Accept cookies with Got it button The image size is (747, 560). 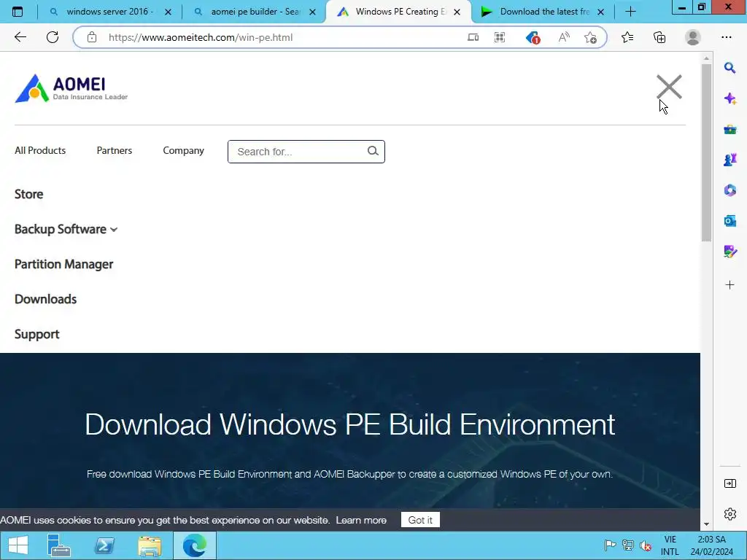pyautogui.click(x=420, y=520)
